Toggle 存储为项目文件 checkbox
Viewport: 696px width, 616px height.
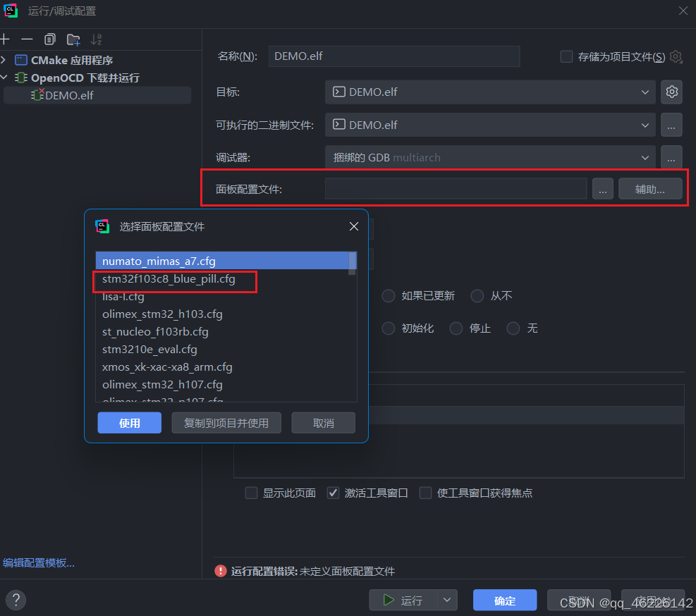tap(566, 57)
